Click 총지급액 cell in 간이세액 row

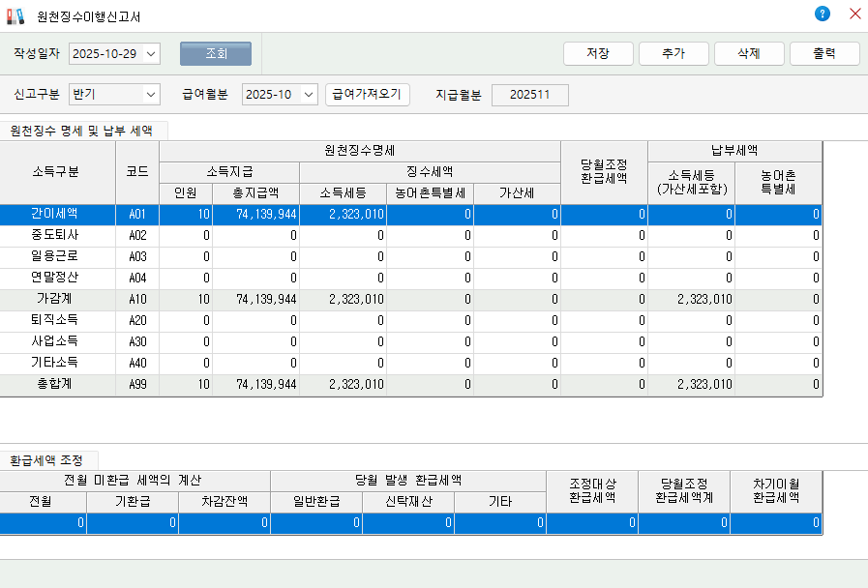click(x=255, y=214)
